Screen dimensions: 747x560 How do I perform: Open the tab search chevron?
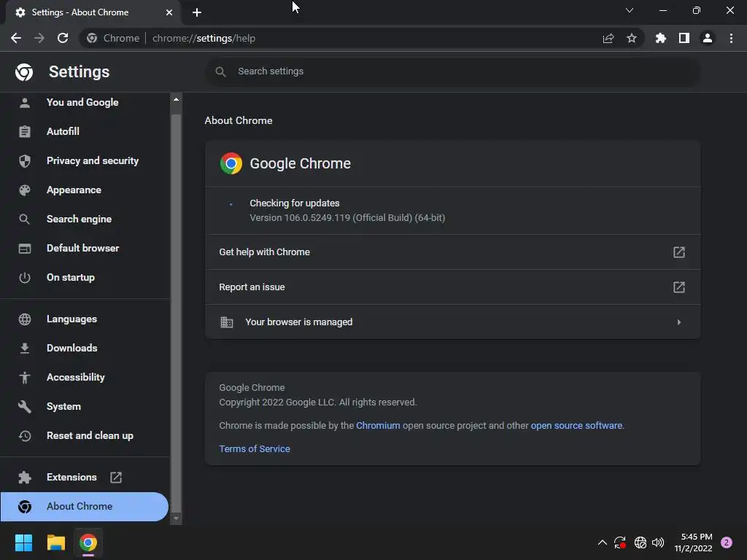[x=630, y=10]
